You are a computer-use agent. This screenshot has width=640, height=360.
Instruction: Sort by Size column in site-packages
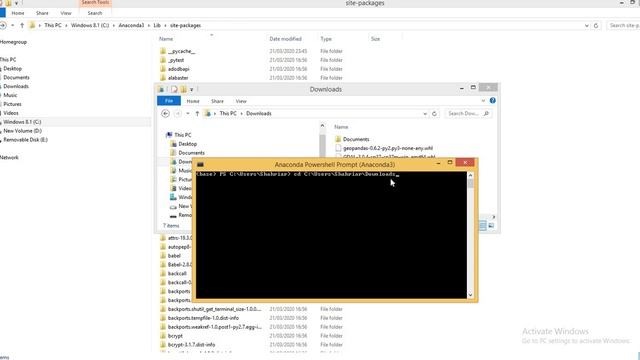[376, 39]
